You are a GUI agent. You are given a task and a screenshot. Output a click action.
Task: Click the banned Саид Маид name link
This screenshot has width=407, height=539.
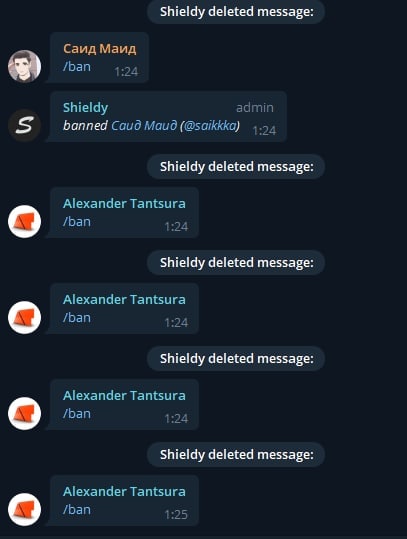click(144, 125)
